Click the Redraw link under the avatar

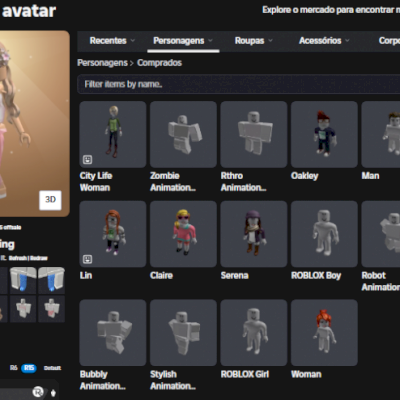pyautogui.click(x=39, y=258)
